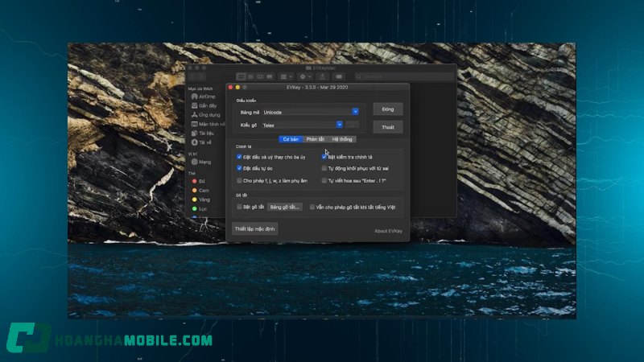Toggle Bật kiểm tra chính tả checkbox
Image resolution: width=644 pixels, height=362 pixels.
[324, 157]
